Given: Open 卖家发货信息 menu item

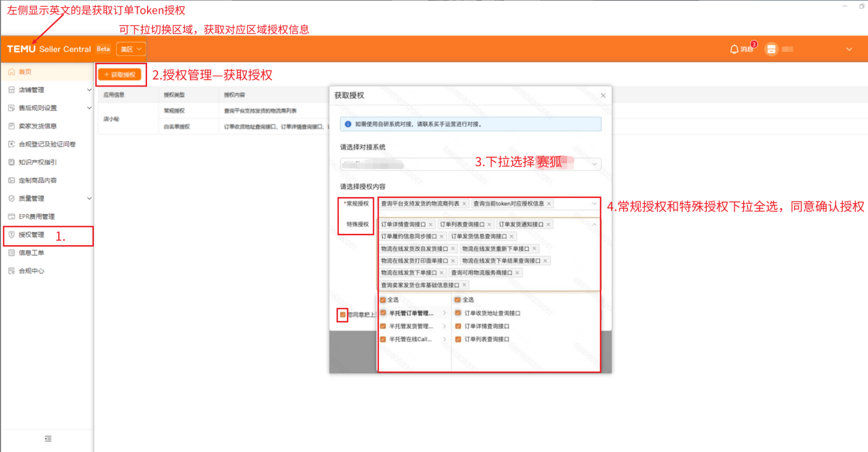Looking at the screenshot, I should coord(47,126).
